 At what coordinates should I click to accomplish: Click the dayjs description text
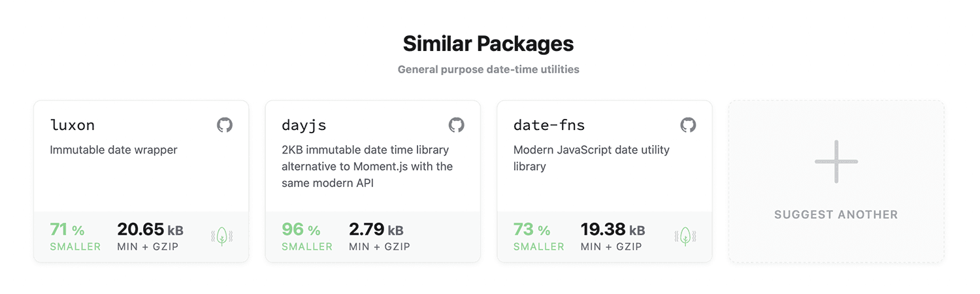(367, 166)
